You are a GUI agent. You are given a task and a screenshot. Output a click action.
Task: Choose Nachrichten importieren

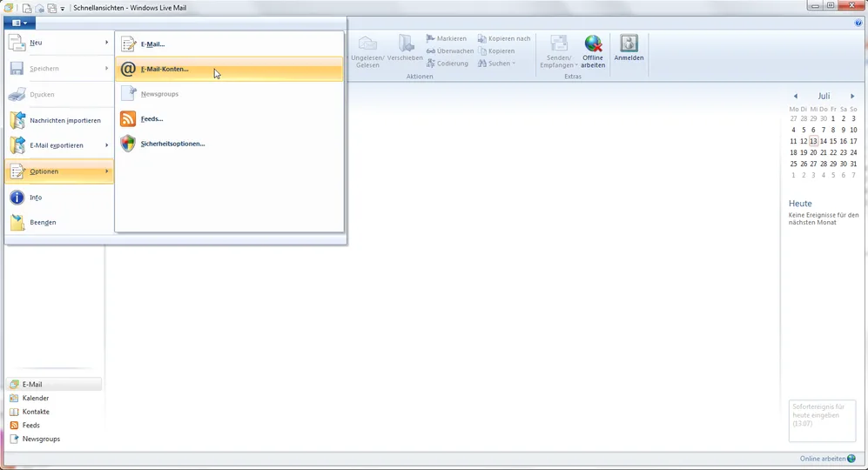59,120
